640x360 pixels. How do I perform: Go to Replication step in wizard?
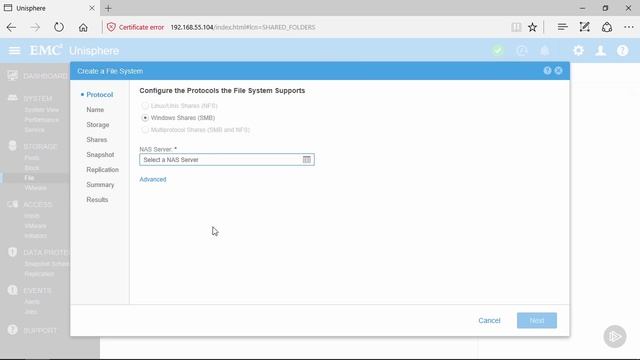click(102, 170)
